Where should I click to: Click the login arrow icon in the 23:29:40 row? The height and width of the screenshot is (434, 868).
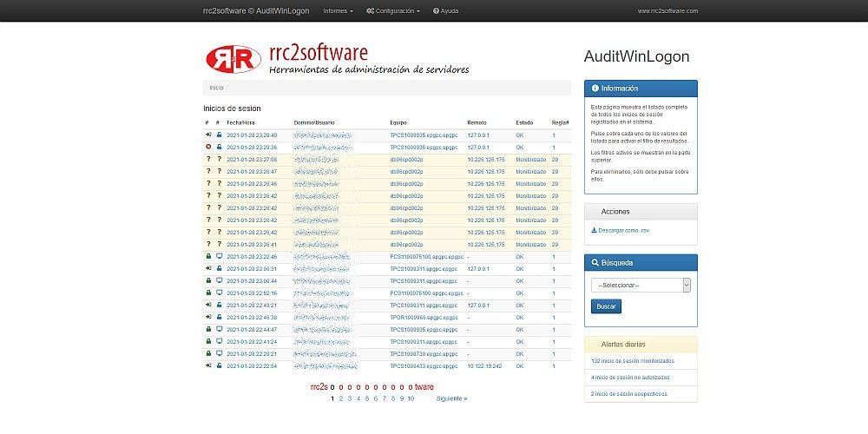(208, 135)
